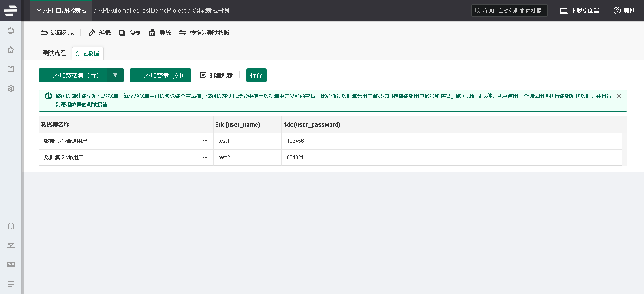The image size is (644, 294).
Task: Switch to the 测试流程 tab
Action: click(54, 53)
